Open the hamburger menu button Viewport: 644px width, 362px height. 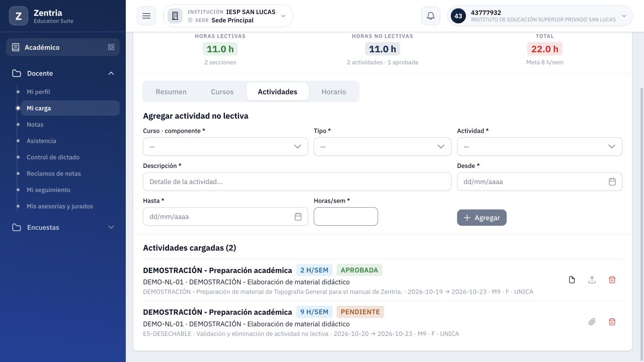(x=146, y=16)
